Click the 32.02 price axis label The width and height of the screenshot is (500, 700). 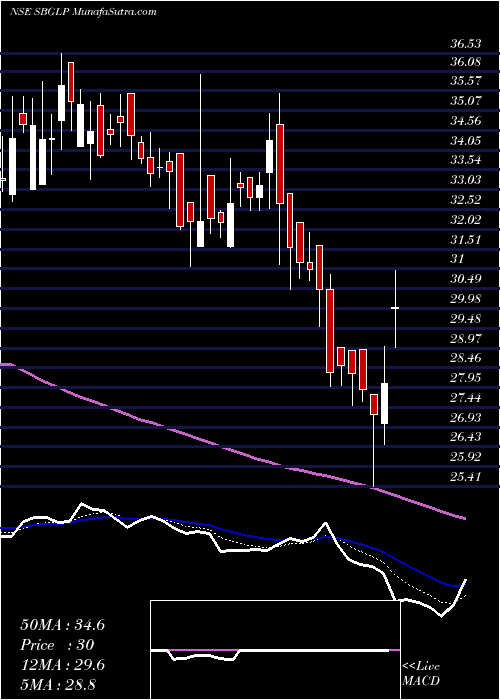(466, 220)
